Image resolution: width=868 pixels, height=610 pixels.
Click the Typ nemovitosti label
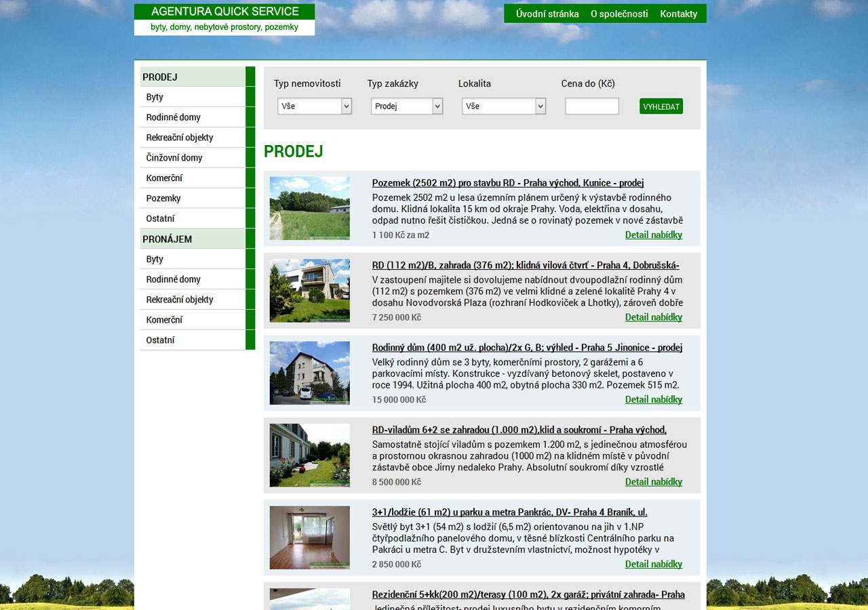pos(307,83)
